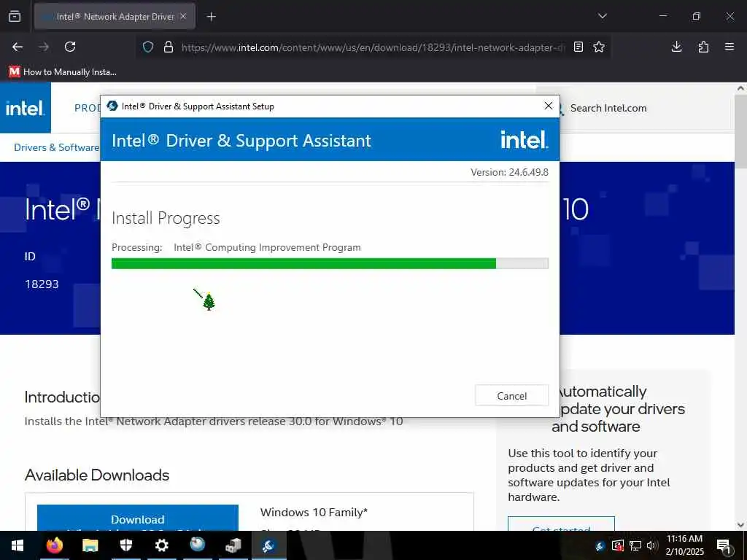Viewport: 747px width, 560px height.
Task: Open the browser extensions menu
Action: coord(703,47)
